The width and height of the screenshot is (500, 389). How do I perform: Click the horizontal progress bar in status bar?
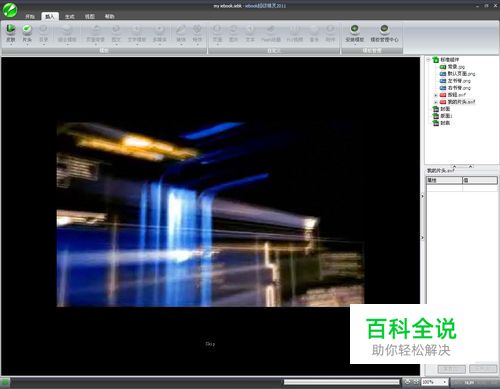coord(342,382)
